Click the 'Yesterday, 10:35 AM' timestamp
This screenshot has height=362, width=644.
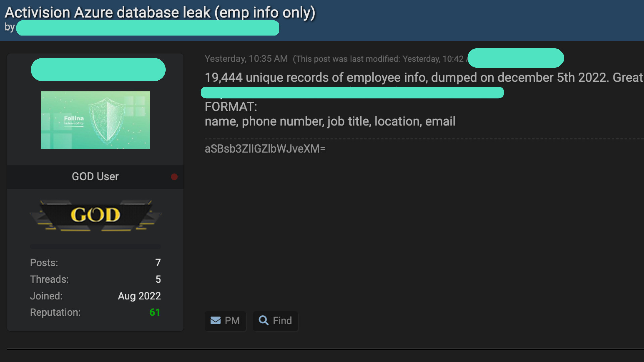[246, 59]
